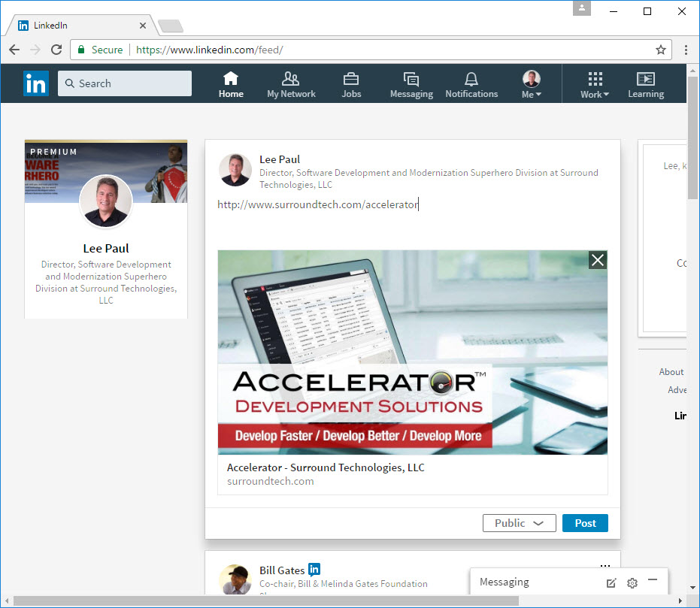The image size is (700, 608).
Task: Expand the Work apps menu
Action: (595, 85)
